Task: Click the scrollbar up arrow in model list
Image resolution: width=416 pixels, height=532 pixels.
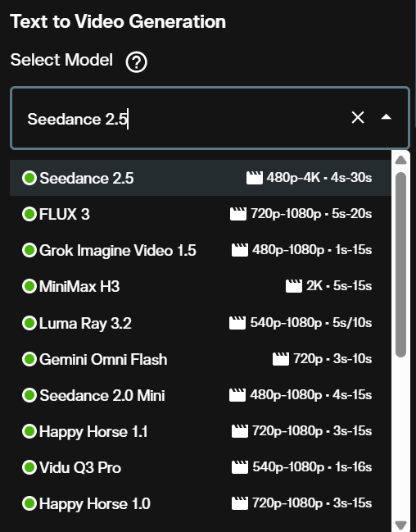Action: coord(400,160)
